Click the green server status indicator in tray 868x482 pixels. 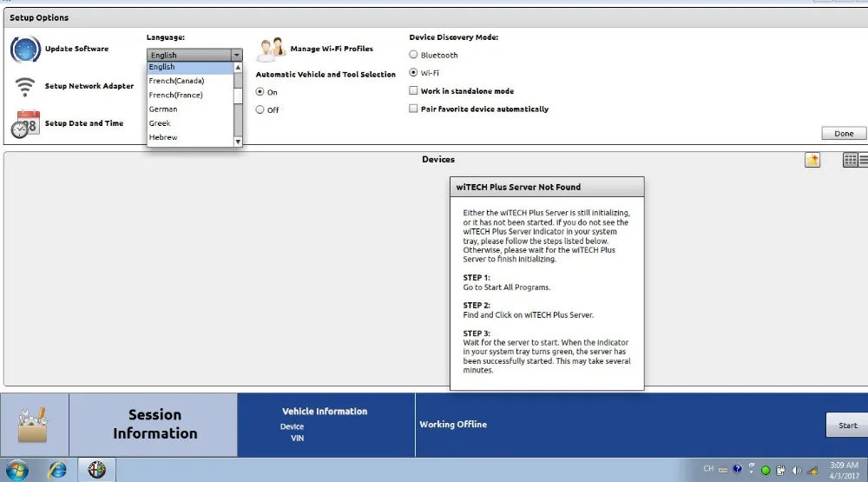coord(766,471)
